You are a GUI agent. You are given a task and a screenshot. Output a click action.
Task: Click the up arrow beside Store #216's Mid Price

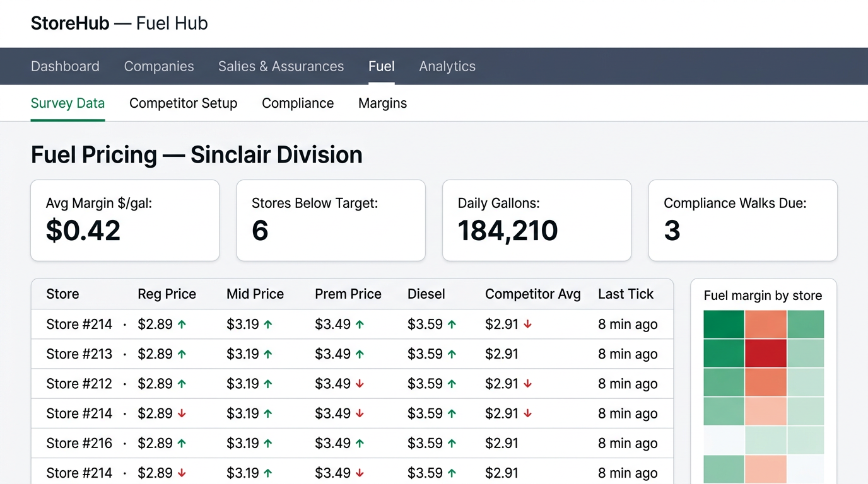click(268, 444)
